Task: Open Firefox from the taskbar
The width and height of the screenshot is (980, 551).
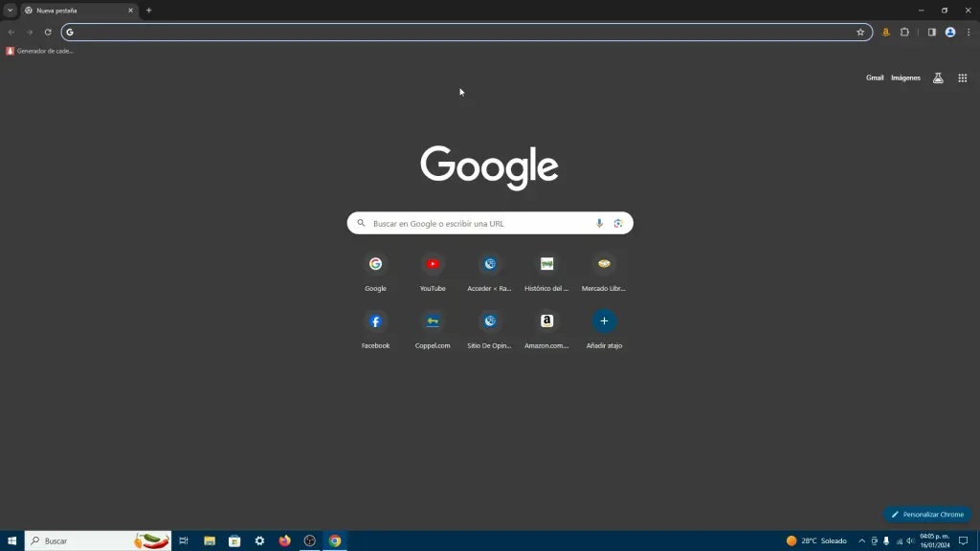Action: pyautogui.click(x=284, y=540)
